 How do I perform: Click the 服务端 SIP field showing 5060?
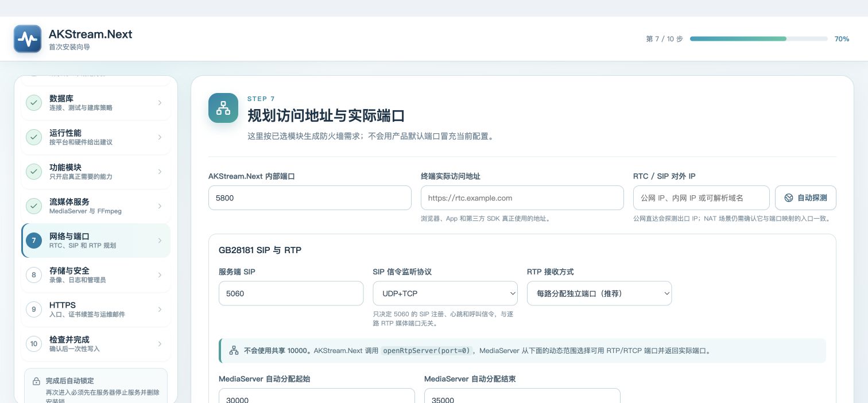[x=291, y=293]
